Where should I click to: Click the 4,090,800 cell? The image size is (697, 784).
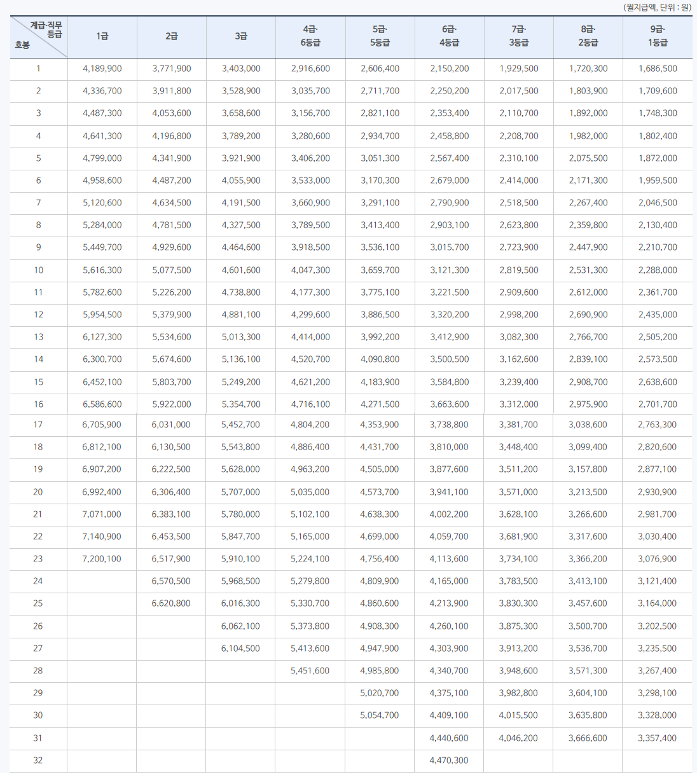[380, 359]
